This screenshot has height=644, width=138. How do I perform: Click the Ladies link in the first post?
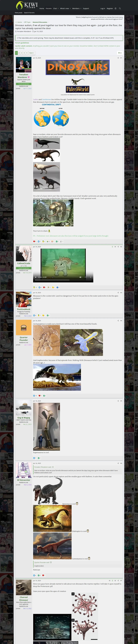click(36, 99)
